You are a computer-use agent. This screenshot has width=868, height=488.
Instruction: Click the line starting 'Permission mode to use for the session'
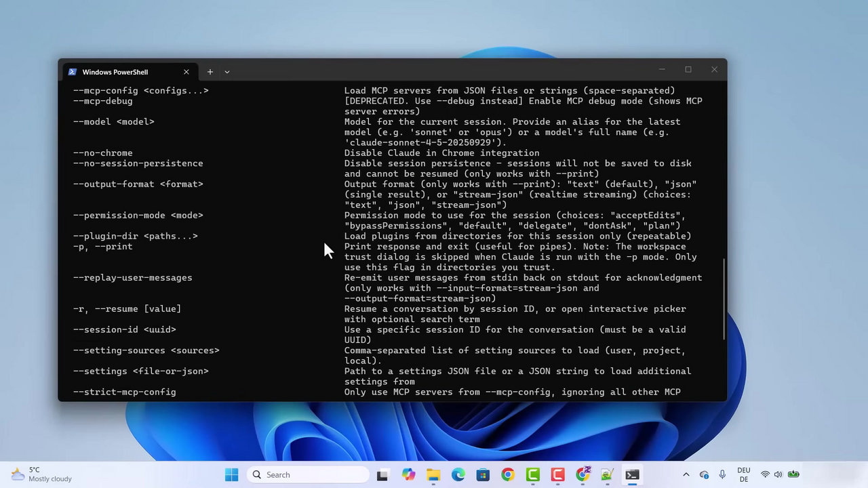tap(515, 216)
